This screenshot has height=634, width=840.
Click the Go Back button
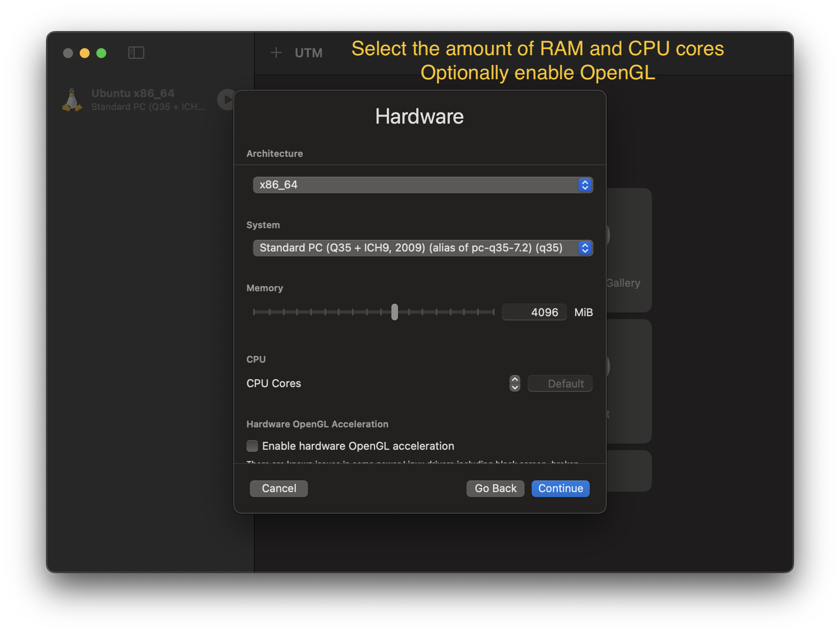[x=496, y=489]
